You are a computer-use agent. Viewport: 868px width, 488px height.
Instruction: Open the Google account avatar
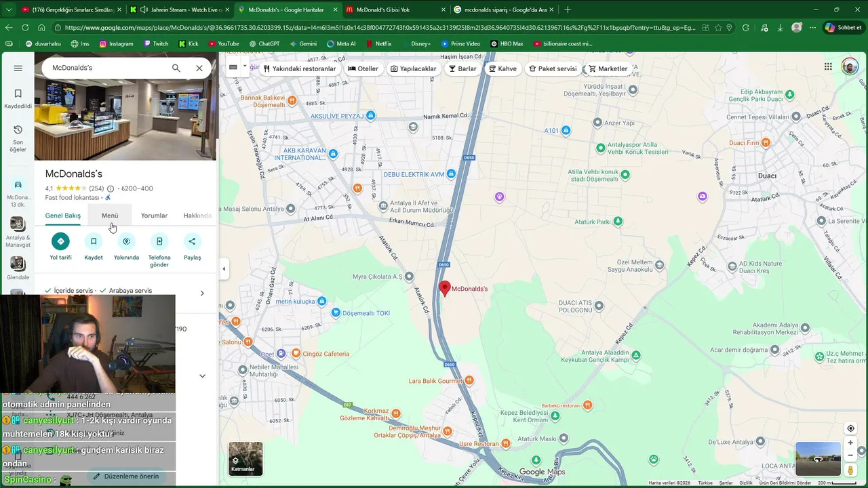850,66
